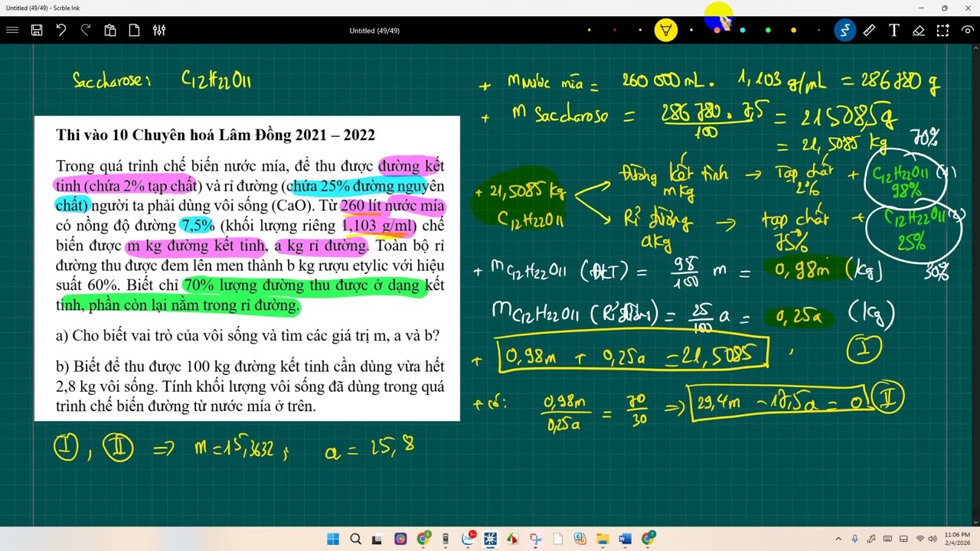The height and width of the screenshot is (551, 980).
Task: Activate the ruler tool
Action: click(x=869, y=31)
